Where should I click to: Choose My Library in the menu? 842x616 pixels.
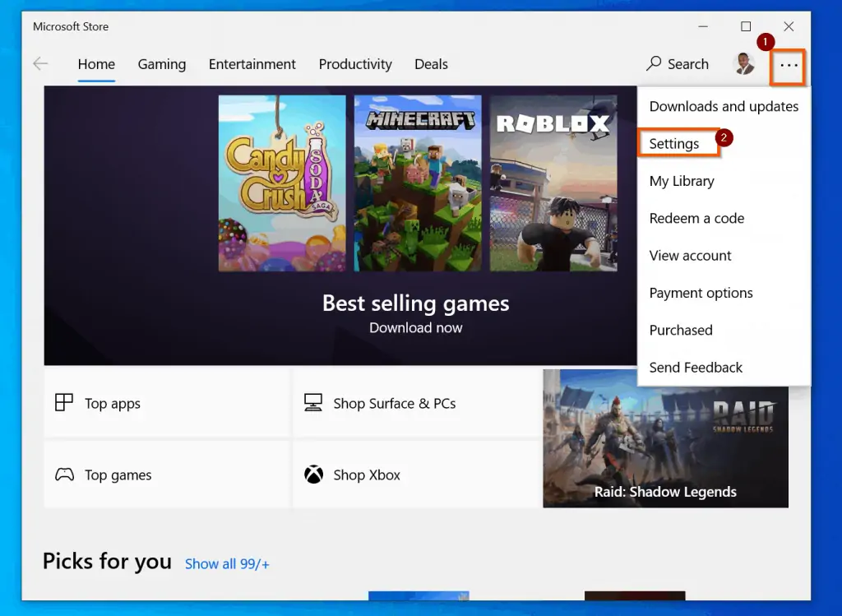click(682, 181)
